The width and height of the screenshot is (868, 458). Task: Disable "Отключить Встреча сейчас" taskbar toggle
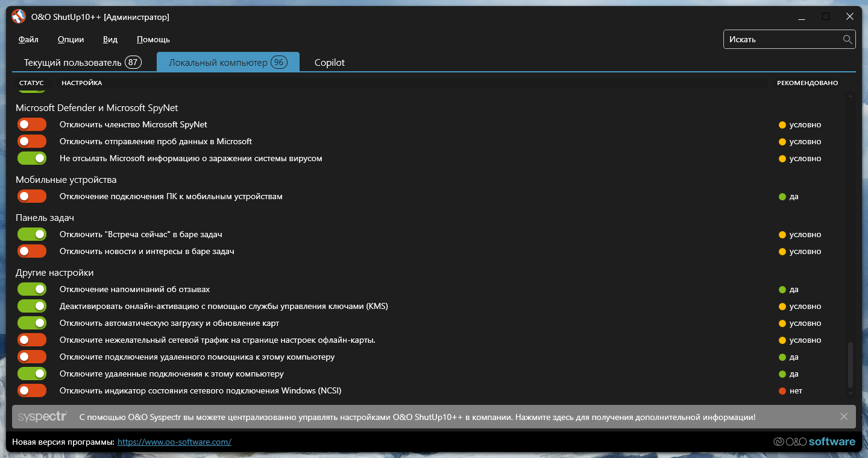(32, 235)
